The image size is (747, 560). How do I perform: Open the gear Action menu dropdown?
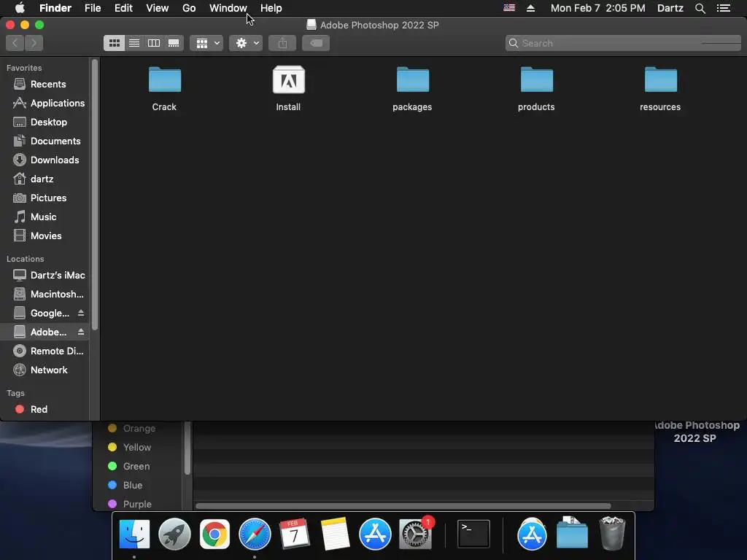[x=246, y=43]
